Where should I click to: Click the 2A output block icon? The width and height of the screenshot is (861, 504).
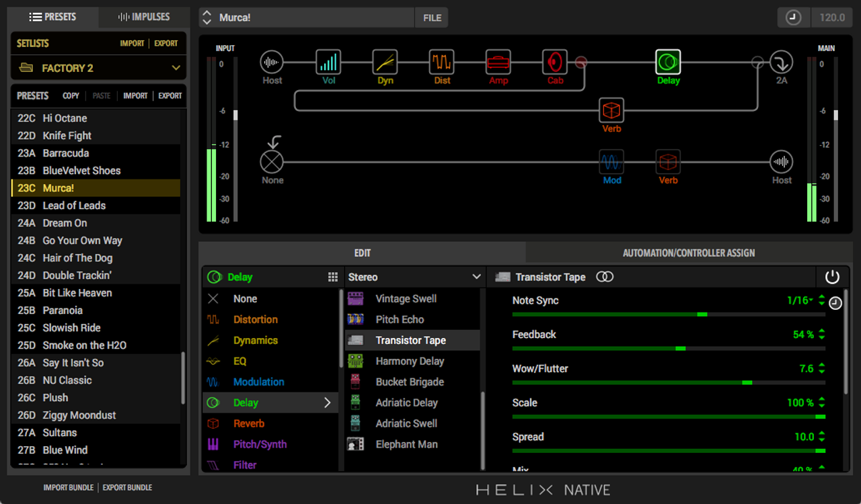click(x=782, y=62)
